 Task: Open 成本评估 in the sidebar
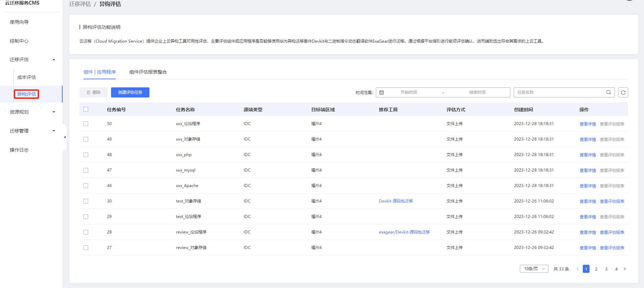point(26,77)
